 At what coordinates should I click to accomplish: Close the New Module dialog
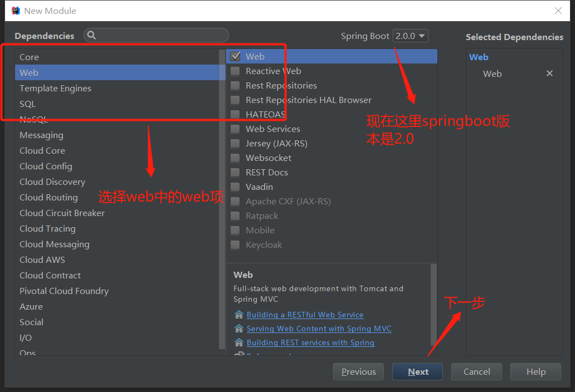tap(558, 11)
